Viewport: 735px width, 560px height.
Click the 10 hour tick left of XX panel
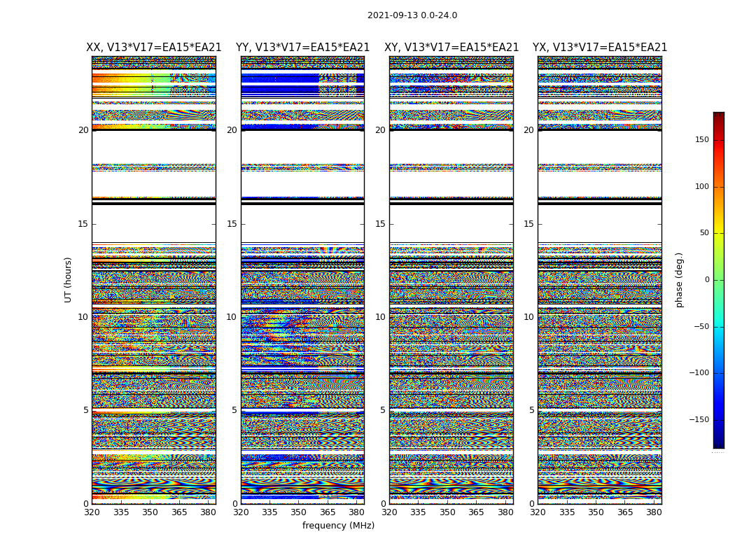tap(83, 317)
